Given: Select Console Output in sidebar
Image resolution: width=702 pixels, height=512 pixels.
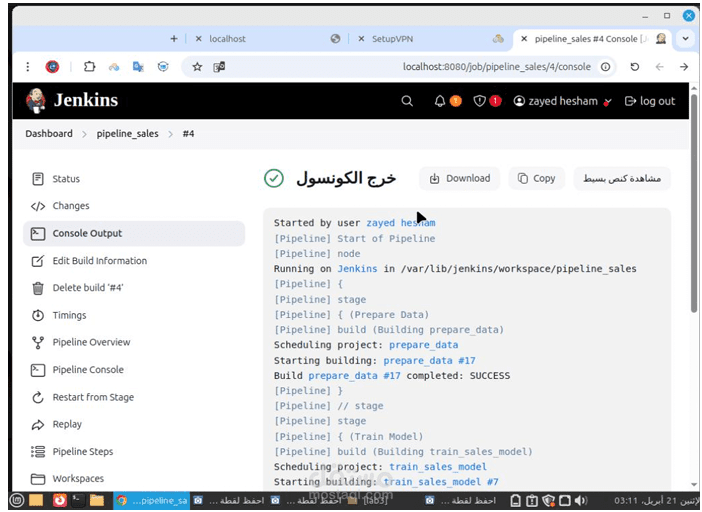Looking at the screenshot, I should 134,233.
